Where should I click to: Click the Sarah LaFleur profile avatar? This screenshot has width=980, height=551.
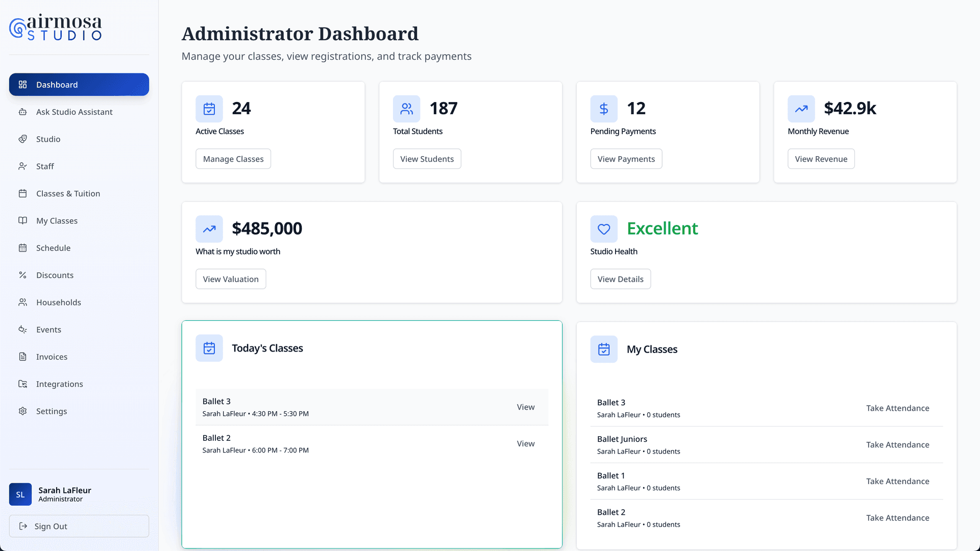20,494
